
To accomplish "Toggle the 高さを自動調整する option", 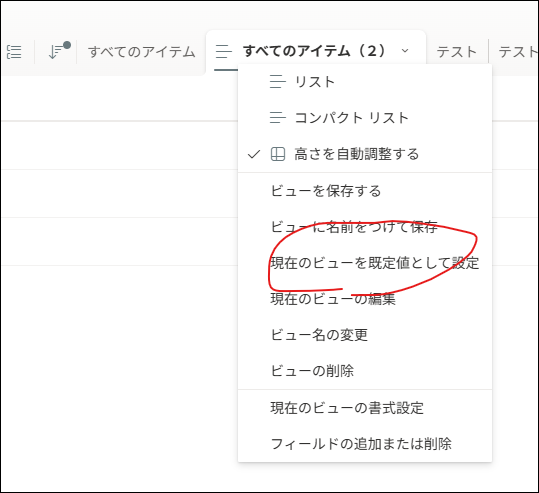I will tap(365, 154).
